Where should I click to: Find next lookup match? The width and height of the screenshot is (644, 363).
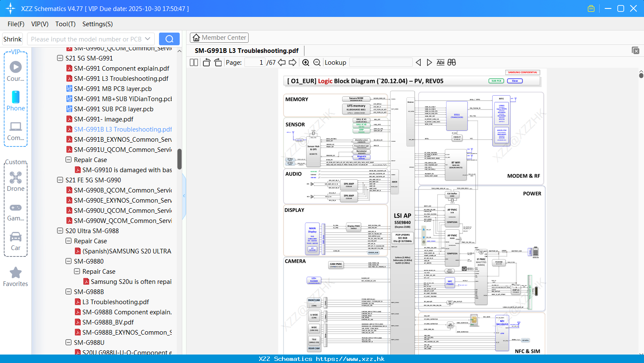point(429,63)
